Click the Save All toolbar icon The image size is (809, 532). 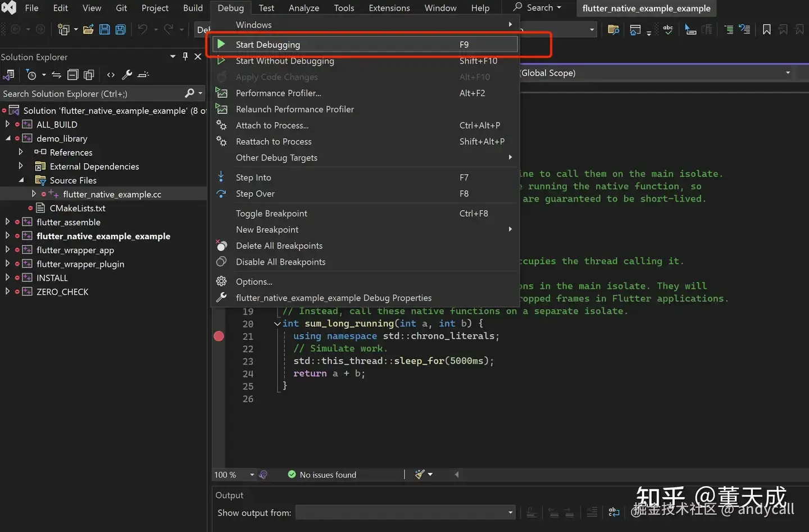(120, 29)
